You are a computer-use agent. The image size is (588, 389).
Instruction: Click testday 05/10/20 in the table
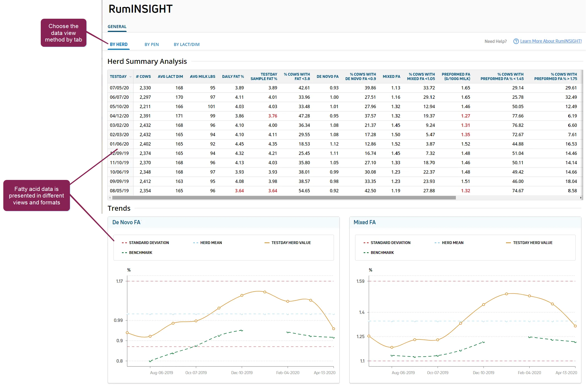[119, 107]
